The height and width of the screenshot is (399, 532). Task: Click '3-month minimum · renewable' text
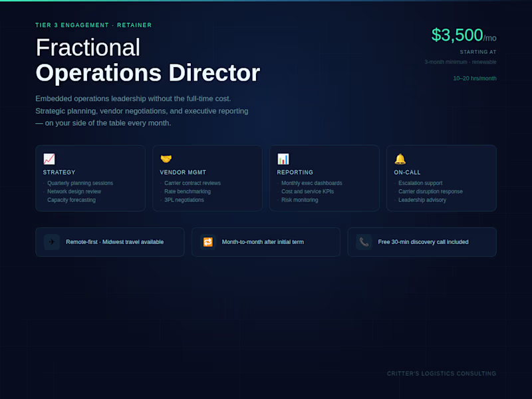460,62
